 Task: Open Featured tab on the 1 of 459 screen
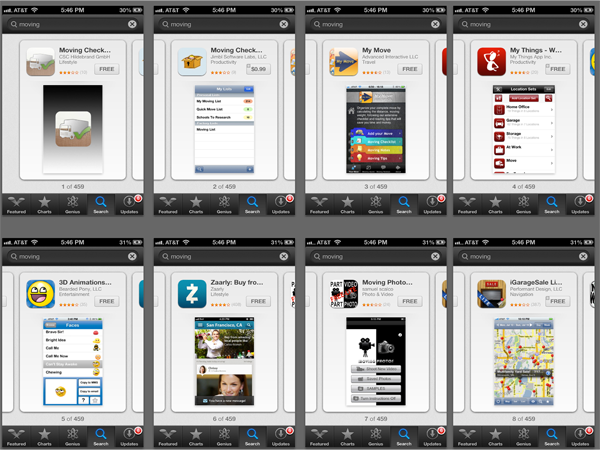(x=16, y=205)
